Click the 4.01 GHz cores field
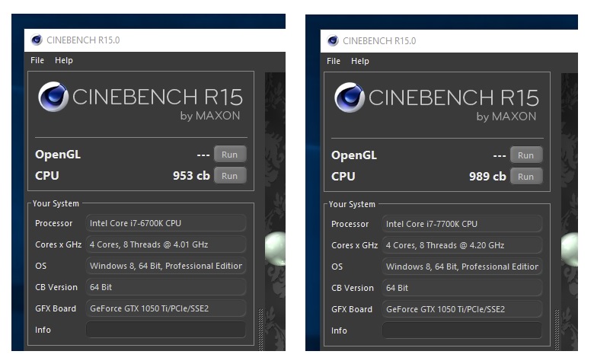This screenshot has width=594, height=364. 166,244
